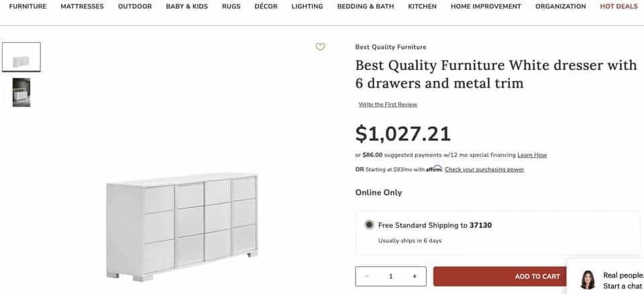The image size is (644, 294).
Task: Go to Hot Deals section
Action: [619, 7]
